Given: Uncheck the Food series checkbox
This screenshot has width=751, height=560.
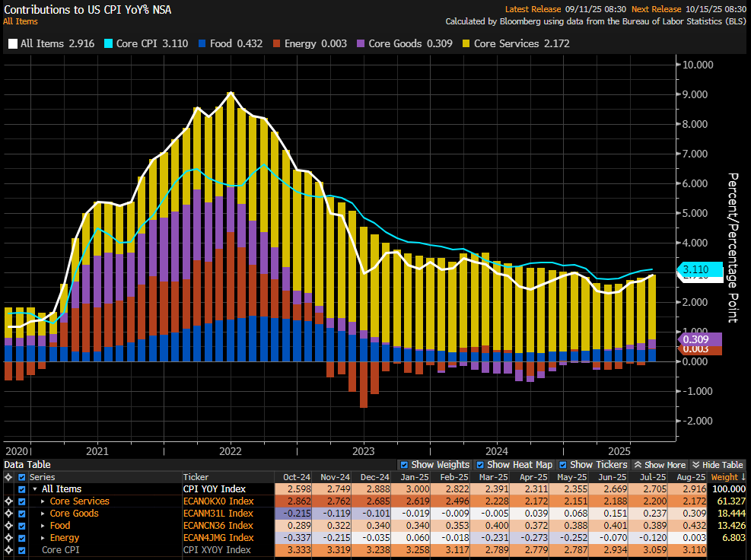Looking at the screenshot, I should coord(21,526).
